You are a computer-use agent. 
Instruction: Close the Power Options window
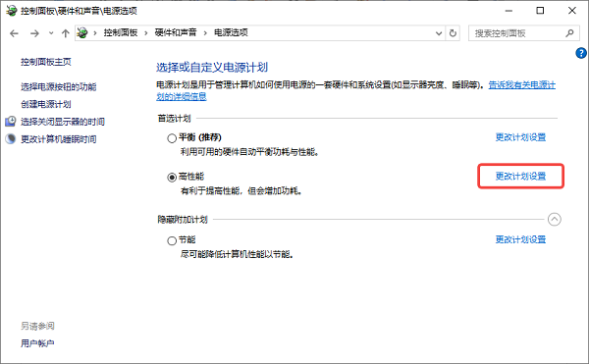[572, 11]
